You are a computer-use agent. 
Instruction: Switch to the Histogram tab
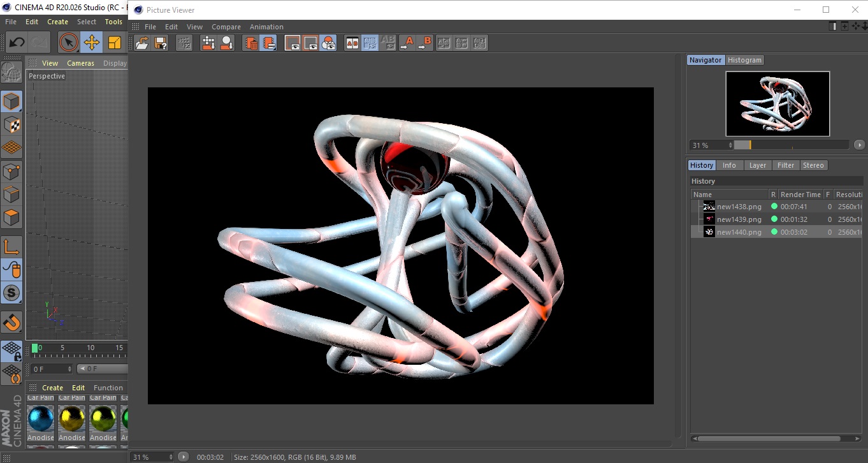point(744,60)
